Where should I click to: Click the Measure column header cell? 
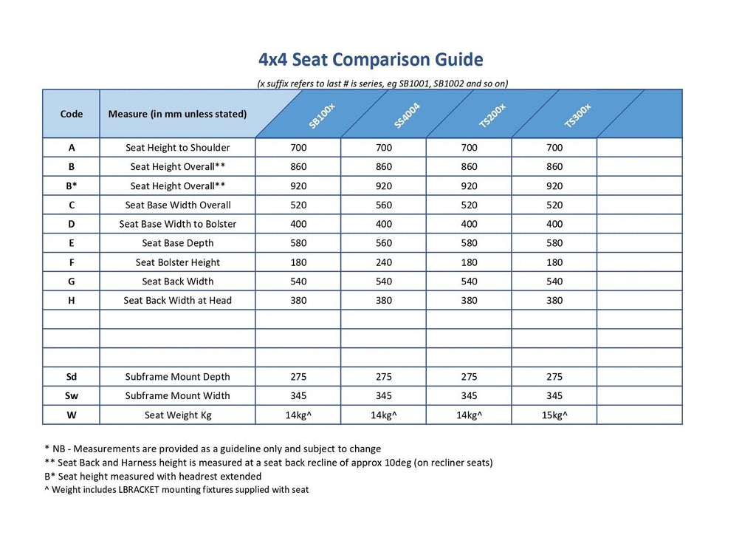pyautogui.click(x=177, y=114)
